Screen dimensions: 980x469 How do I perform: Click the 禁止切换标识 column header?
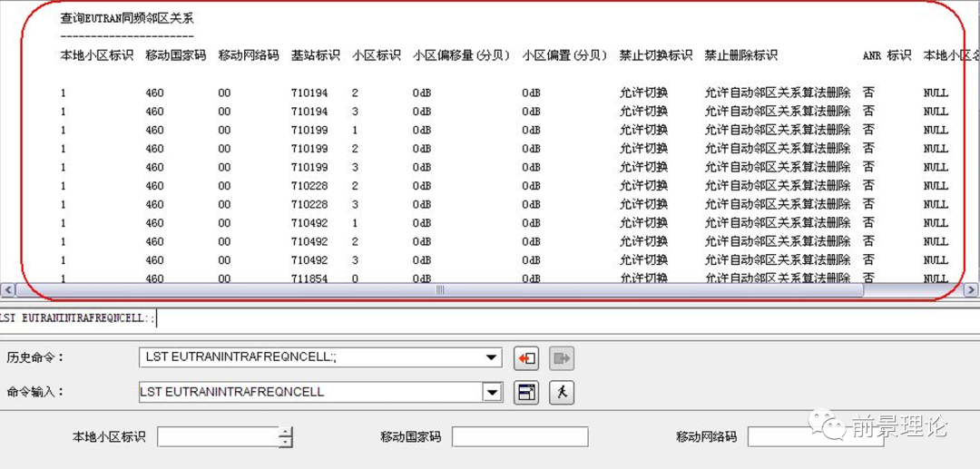pos(655,55)
